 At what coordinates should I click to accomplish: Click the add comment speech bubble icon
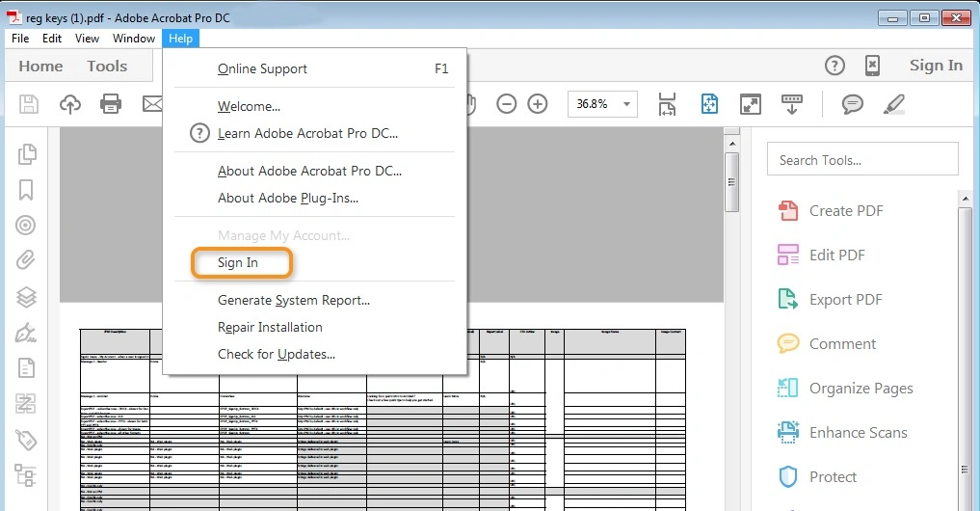(853, 104)
